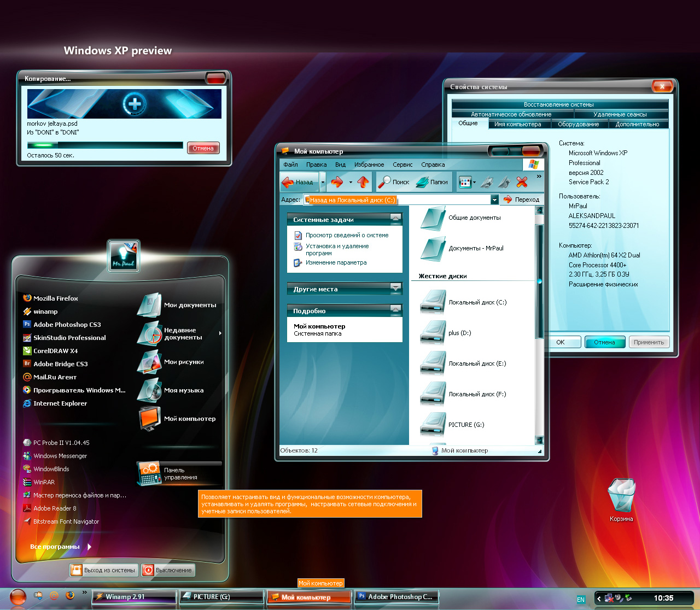Click OK in Свойства системы
700x610 pixels.
point(561,342)
